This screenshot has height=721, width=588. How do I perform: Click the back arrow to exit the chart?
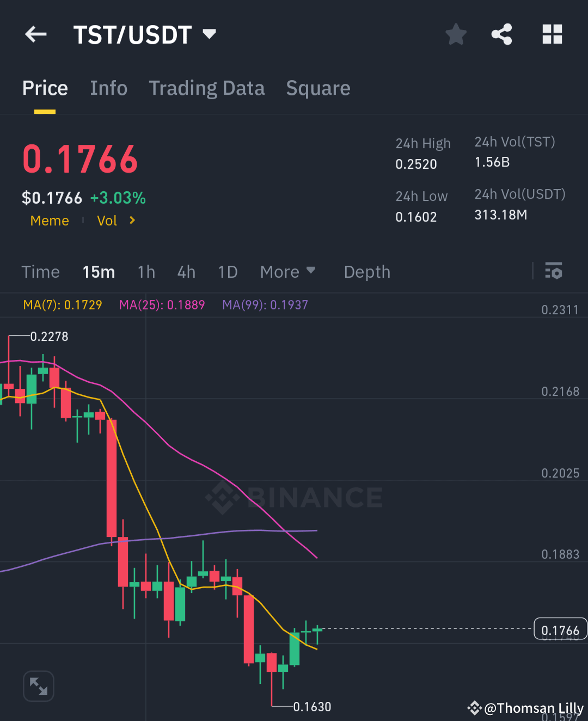35,34
